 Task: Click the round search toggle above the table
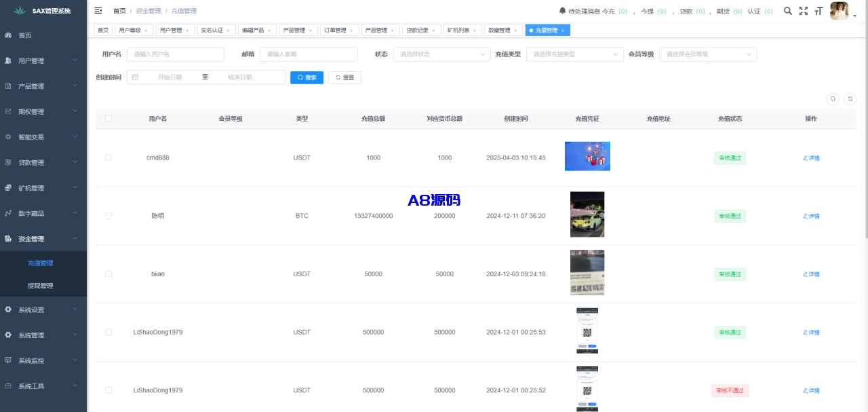(x=833, y=99)
